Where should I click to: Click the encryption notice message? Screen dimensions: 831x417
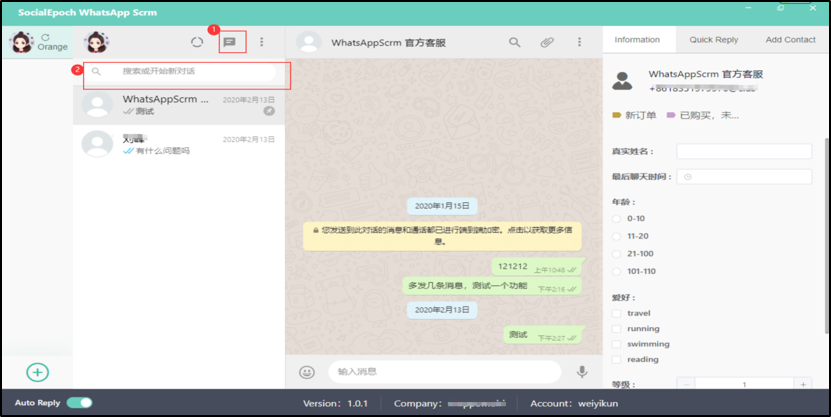click(x=442, y=236)
